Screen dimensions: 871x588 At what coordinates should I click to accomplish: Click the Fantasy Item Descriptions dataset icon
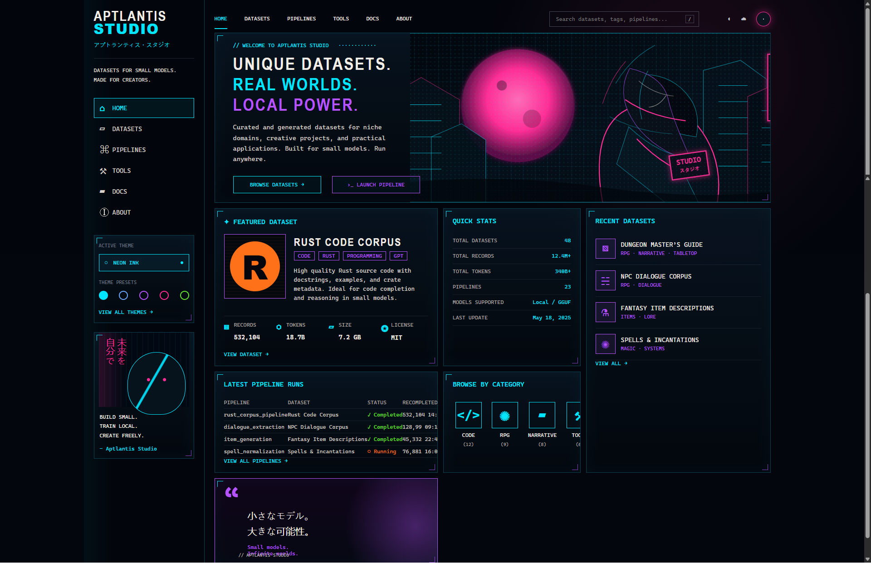click(x=606, y=312)
